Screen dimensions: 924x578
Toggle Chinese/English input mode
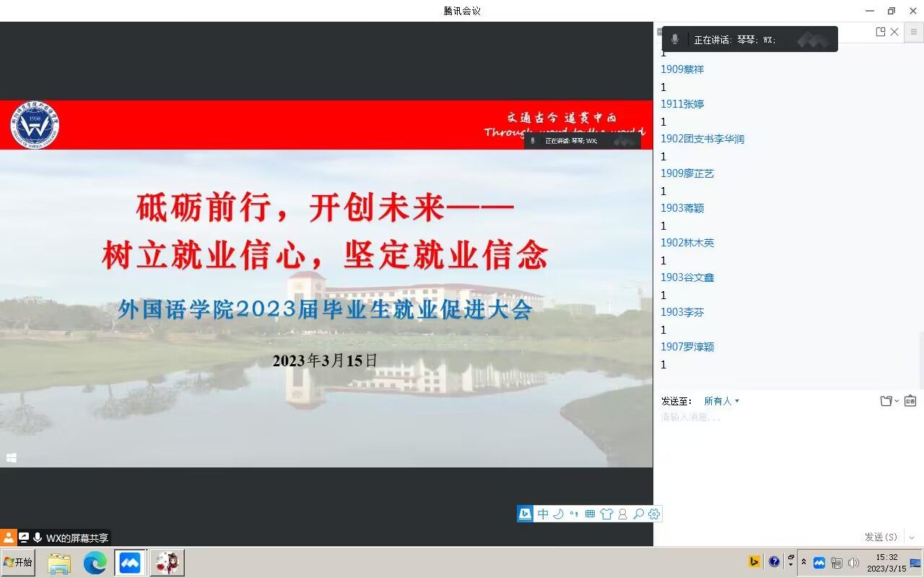tap(543, 514)
